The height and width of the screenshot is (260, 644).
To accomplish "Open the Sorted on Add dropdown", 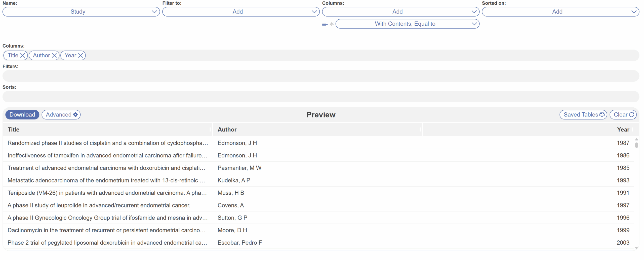I will point(560,12).
